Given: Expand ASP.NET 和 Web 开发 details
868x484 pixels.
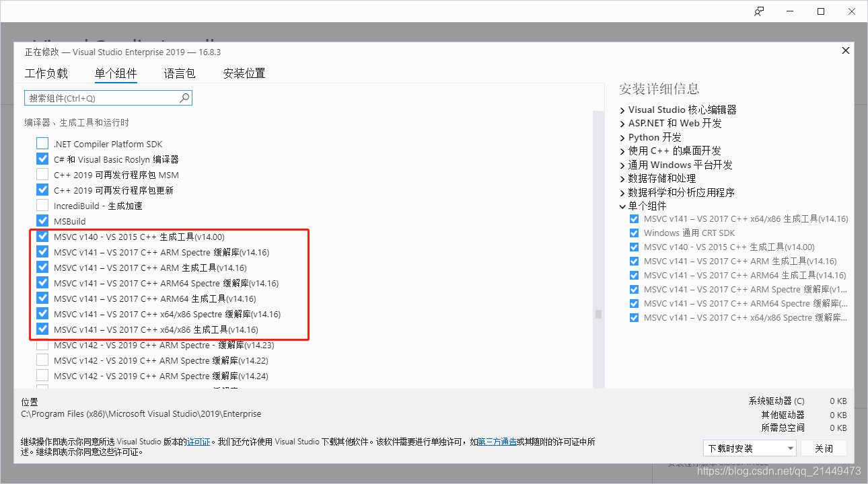Looking at the screenshot, I should pyautogui.click(x=622, y=124).
